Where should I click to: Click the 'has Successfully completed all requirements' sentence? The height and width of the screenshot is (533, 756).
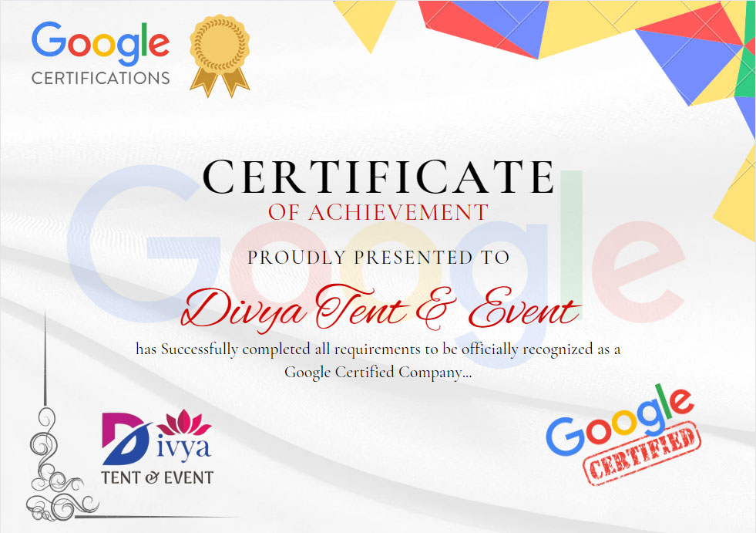(378, 349)
